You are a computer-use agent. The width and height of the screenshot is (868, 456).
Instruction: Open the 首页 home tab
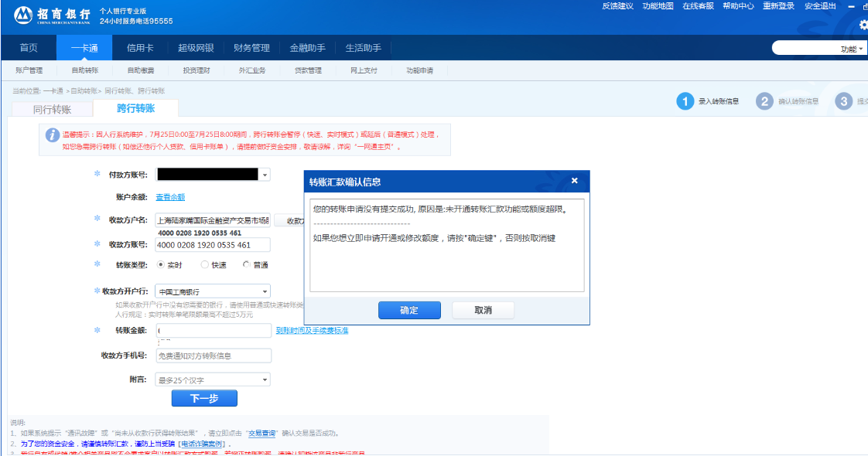(x=29, y=48)
